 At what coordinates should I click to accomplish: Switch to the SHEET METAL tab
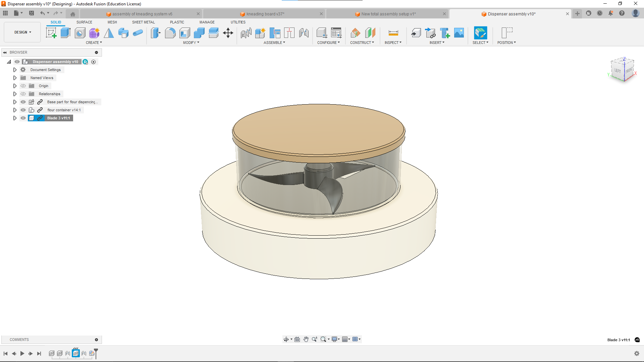click(143, 22)
